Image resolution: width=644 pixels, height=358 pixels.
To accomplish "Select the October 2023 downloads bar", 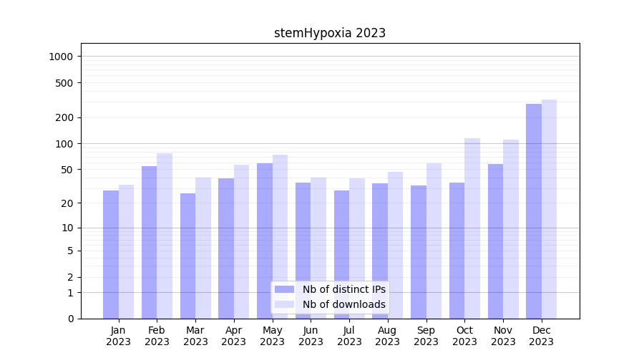I will click(x=472, y=228).
